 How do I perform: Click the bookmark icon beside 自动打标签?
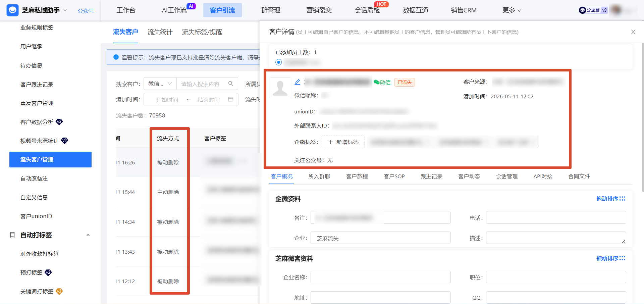pos(12,235)
